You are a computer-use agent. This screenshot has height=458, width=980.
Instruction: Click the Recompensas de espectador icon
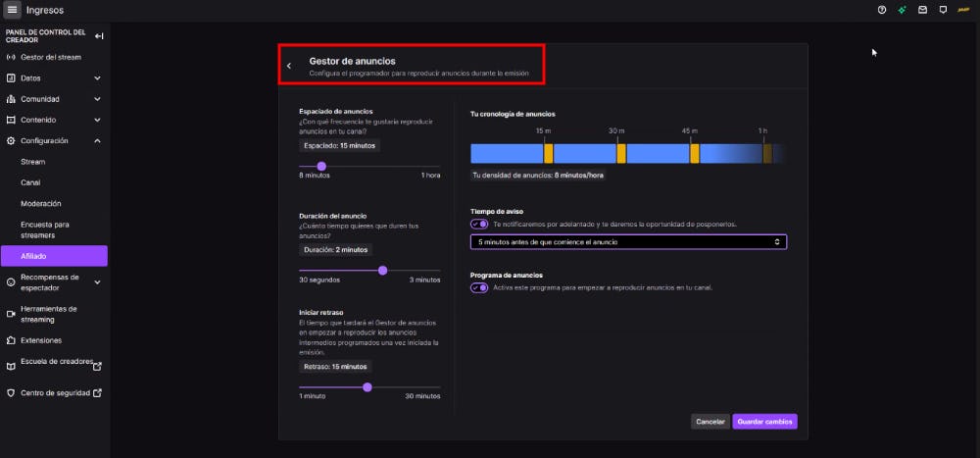click(x=11, y=282)
